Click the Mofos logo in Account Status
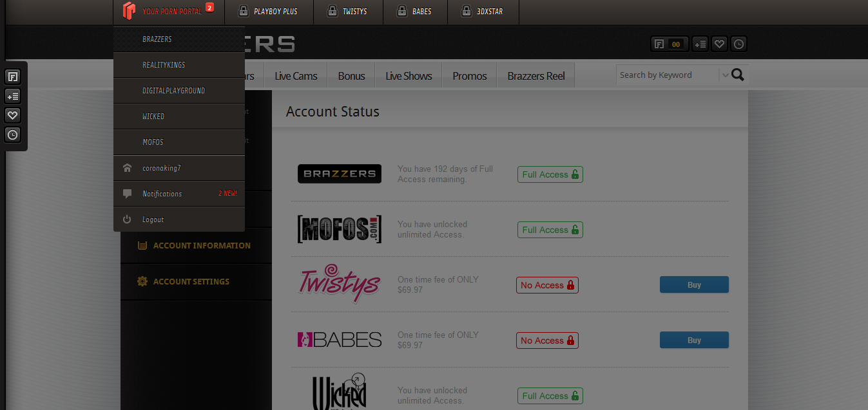The width and height of the screenshot is (868, 410). click(340, 229)
